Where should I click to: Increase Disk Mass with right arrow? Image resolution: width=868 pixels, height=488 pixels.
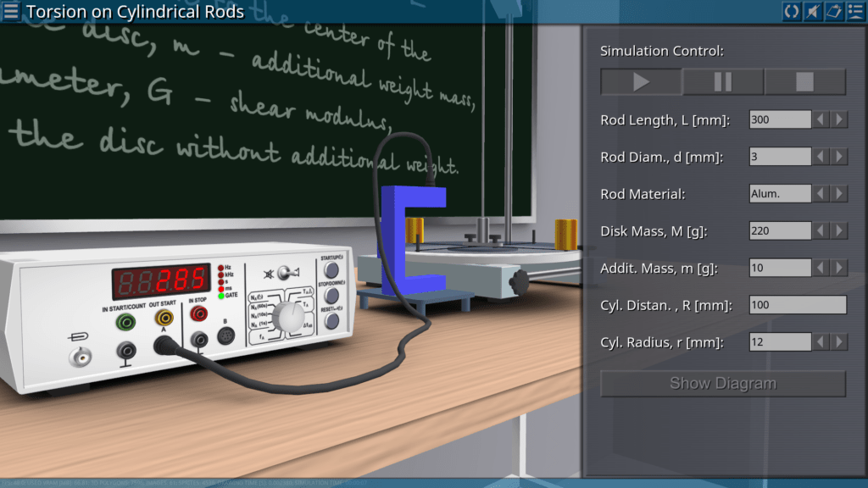[839, 230]
